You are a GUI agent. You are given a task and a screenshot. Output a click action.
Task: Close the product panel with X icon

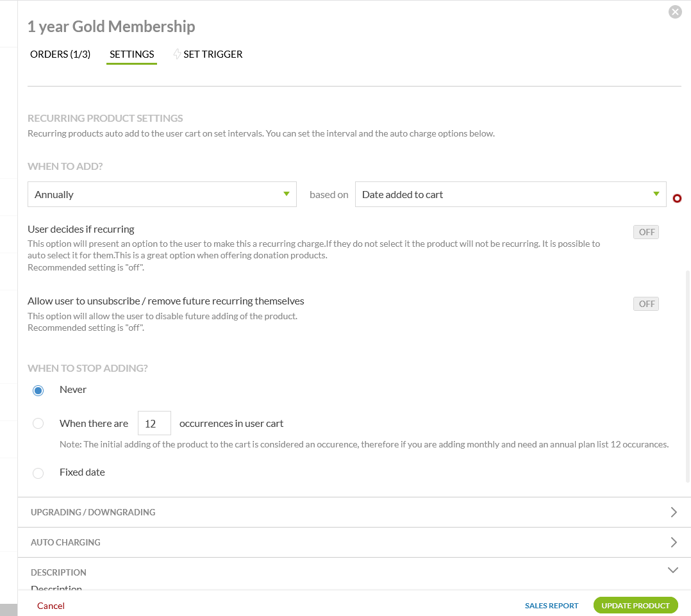coord(675,12)
